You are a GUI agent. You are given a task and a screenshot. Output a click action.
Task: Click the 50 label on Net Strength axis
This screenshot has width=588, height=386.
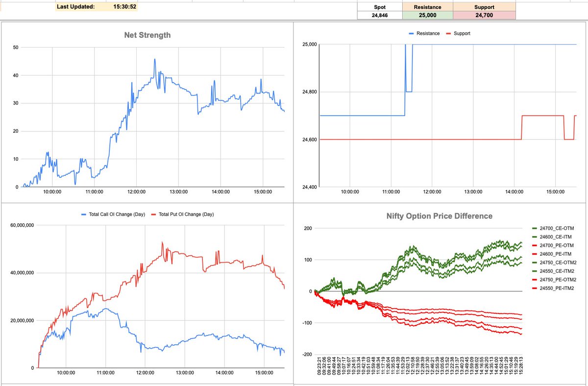(x=15, y=48)
